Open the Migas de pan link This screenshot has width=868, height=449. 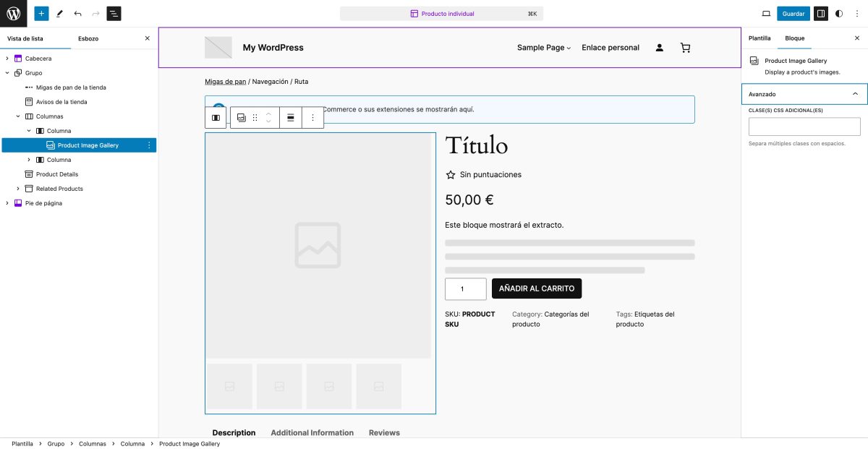click(225, 81)
